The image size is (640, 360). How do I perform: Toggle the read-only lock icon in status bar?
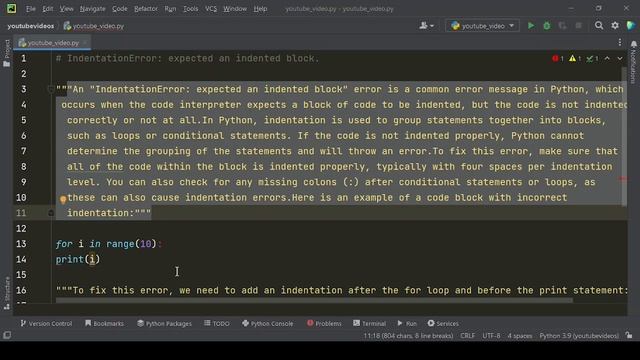pos(629,336)
